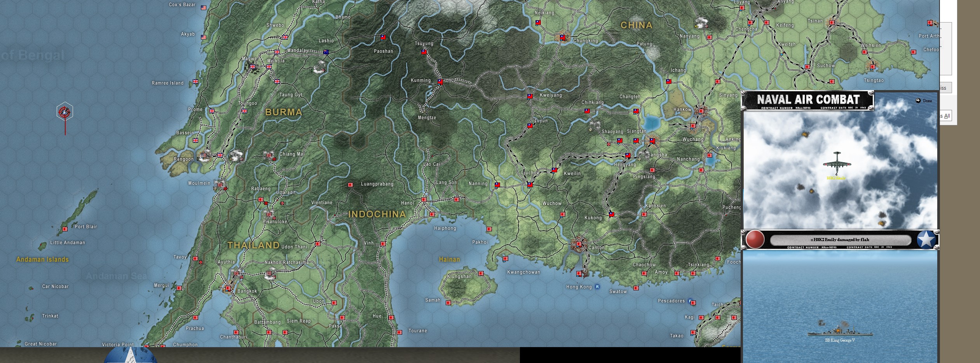
Task: Select the Japanese base at Mergui
Action: (179, 288)
